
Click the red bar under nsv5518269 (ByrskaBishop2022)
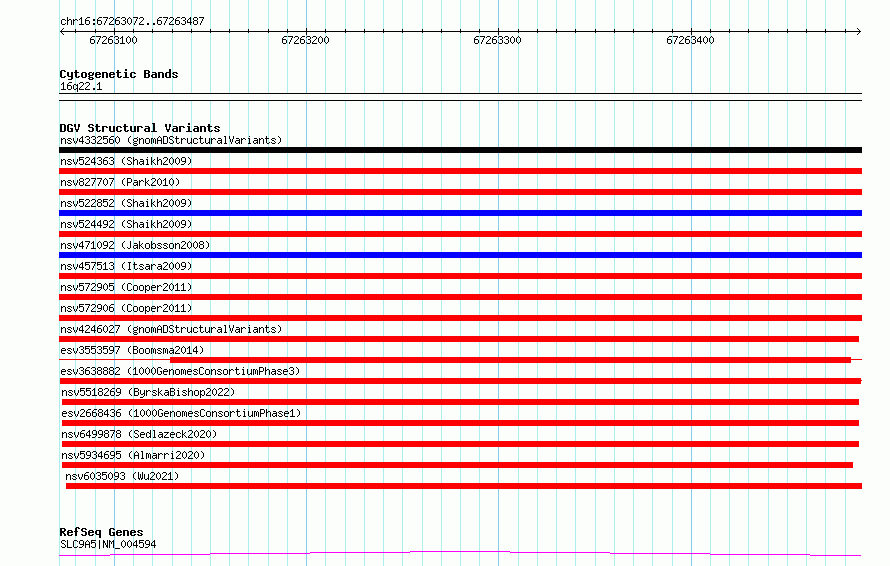tap(460, 402)
